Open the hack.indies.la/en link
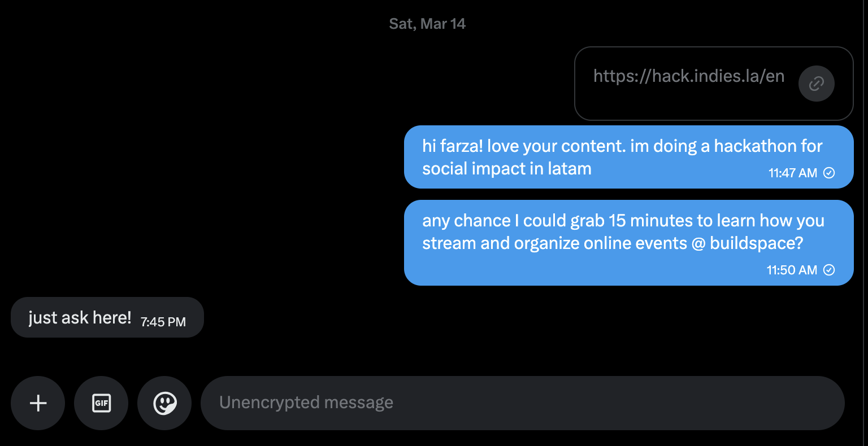Image resolution: width=868 pixels, height=446 pixels. [688, 76]
